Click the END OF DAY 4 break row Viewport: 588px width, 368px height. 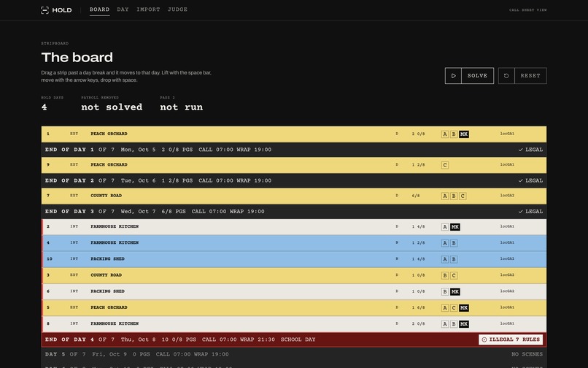[293, 340]
